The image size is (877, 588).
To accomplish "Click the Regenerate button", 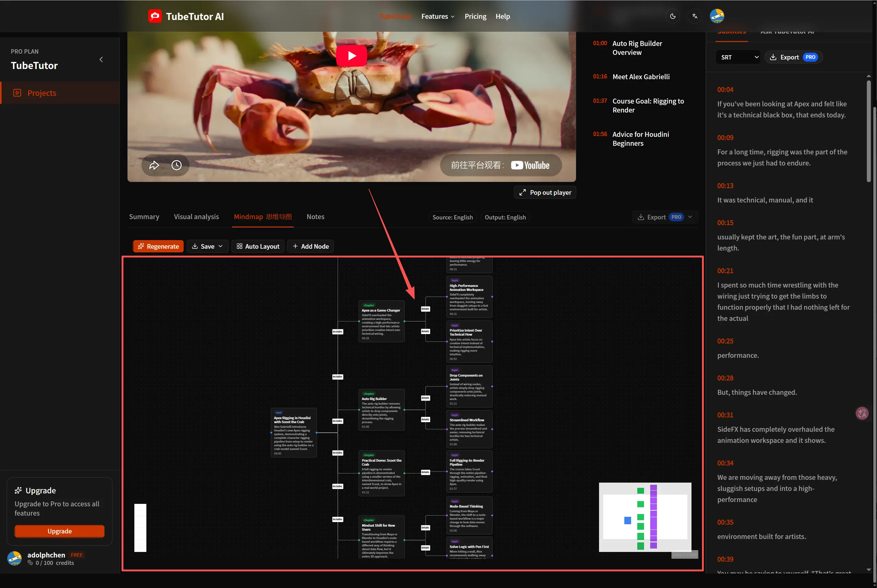I will (158, 246).
